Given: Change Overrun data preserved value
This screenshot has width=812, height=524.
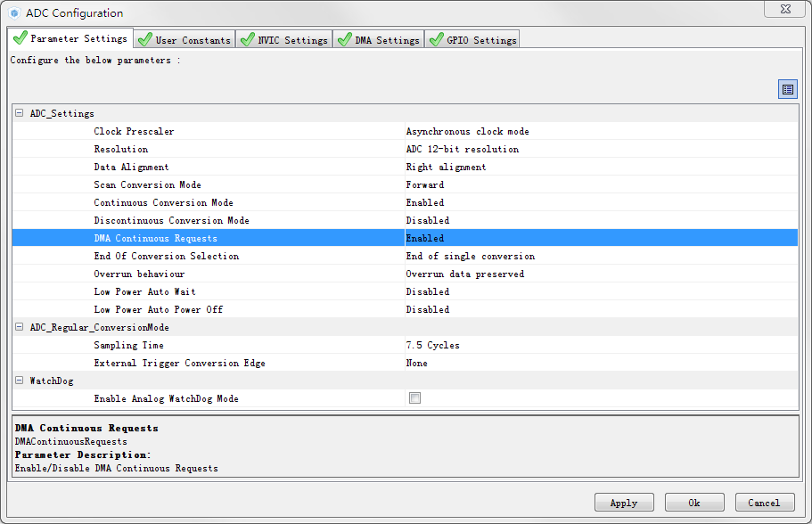Looking at the screenshot, I should 602,274.
